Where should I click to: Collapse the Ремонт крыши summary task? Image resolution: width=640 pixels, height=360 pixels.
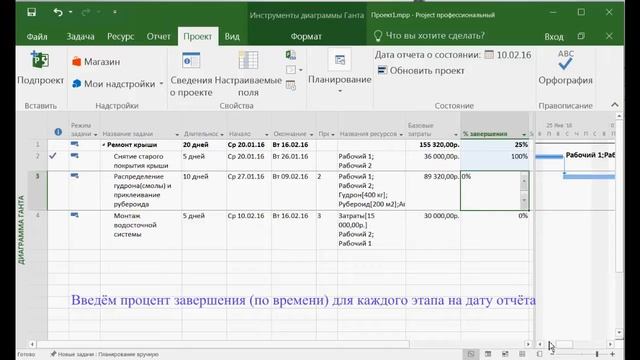click(x=104, y=145)
